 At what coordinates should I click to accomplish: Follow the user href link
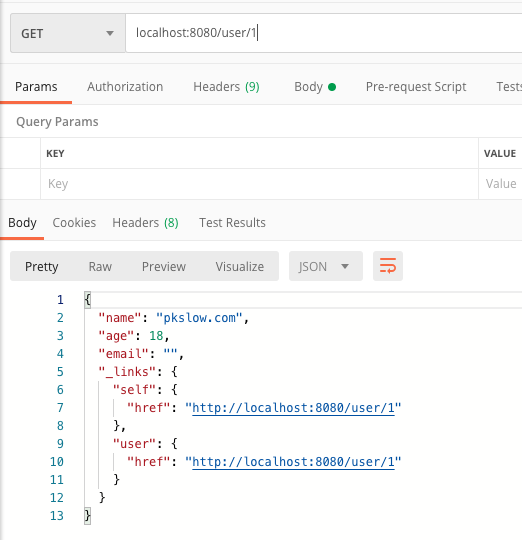293,462
